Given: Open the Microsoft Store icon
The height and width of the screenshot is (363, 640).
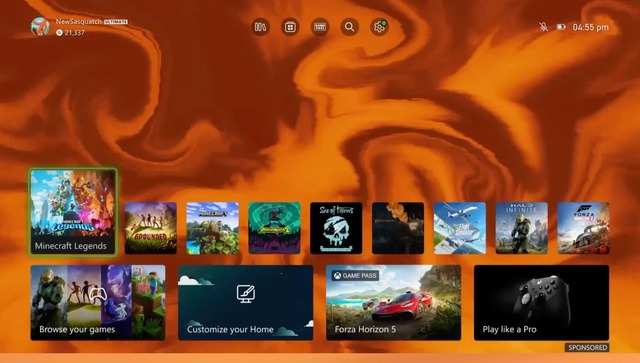Looking at the screenshot, I should pos(290,27).
